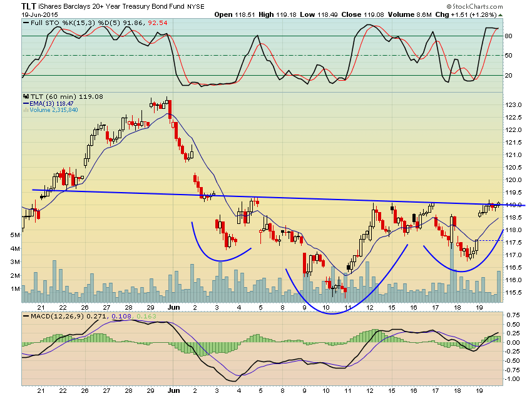Image resolution: width=532 pixels, height=396 pixels.
Task: Click the red 92.54 stochastic %D value
Action: click(158, 23)
